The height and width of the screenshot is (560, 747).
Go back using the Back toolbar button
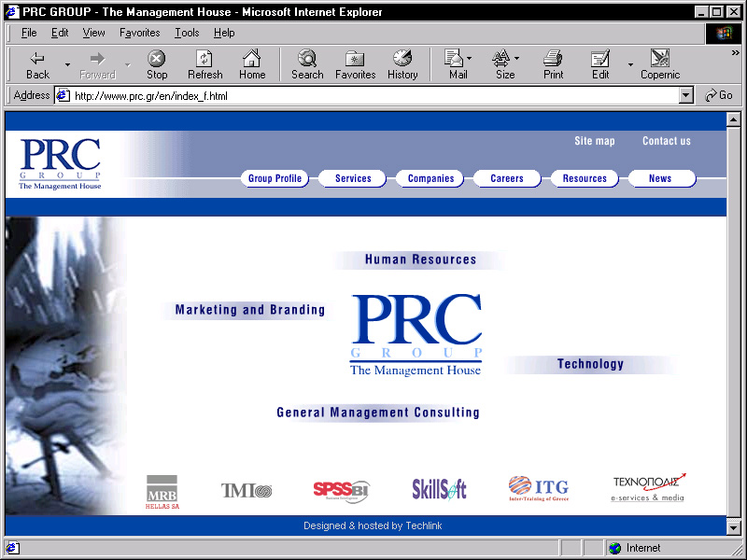(x=37, y=65)
